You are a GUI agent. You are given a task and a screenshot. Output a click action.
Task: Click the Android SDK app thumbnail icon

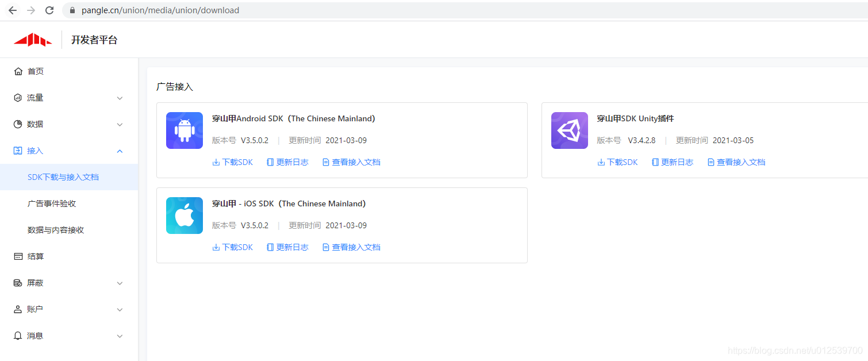[x=184, y=130]
